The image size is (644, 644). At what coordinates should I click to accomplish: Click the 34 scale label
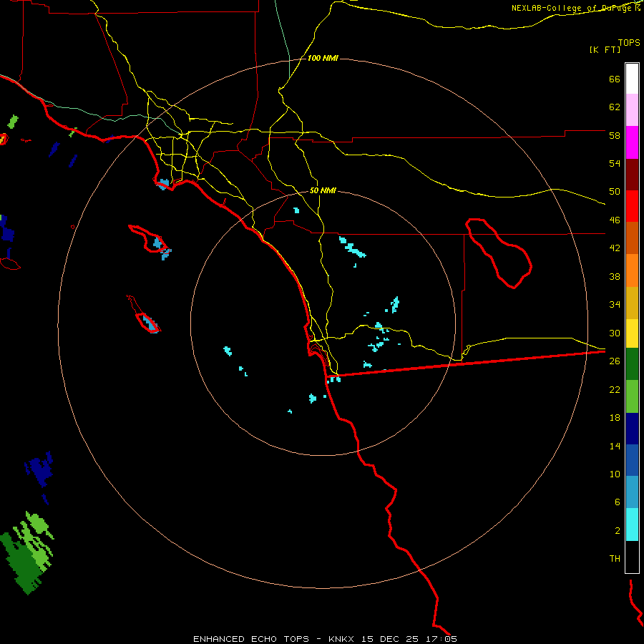click(x=615, y=305)
